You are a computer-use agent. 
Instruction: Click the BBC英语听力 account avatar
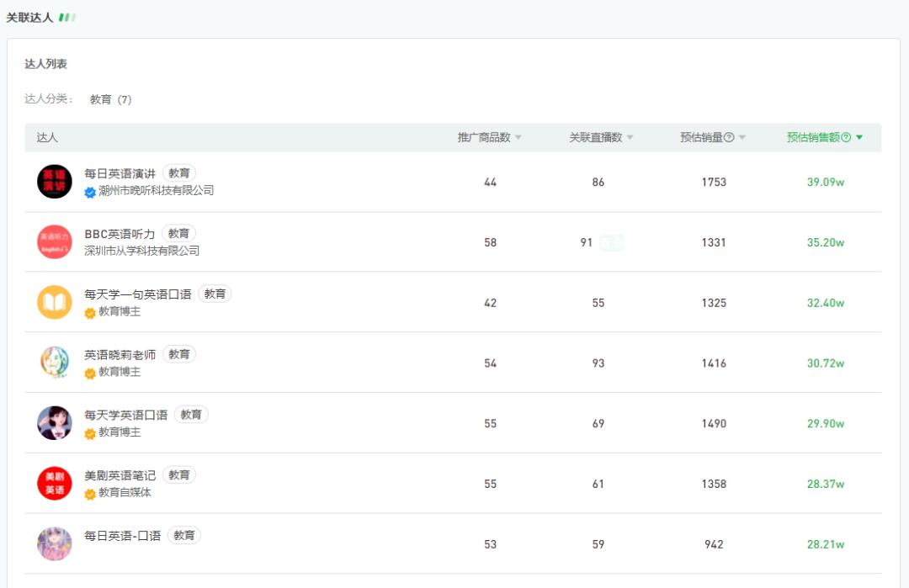pyautogui.click(x=55, y=241)
